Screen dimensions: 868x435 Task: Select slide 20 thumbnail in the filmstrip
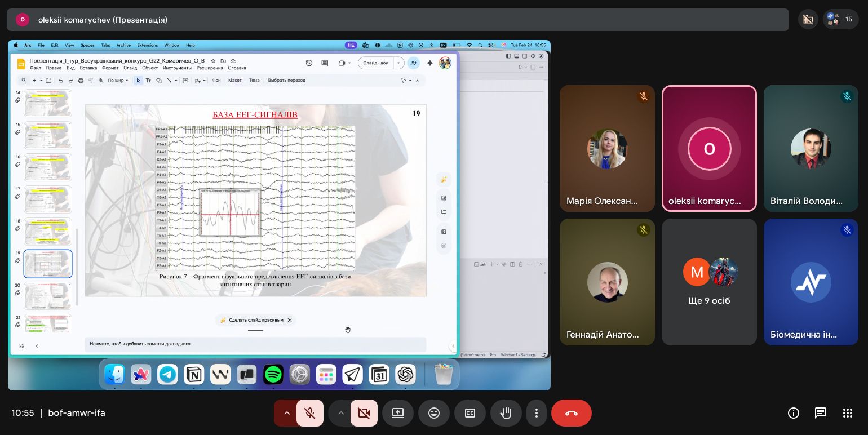tap(48, 295)
